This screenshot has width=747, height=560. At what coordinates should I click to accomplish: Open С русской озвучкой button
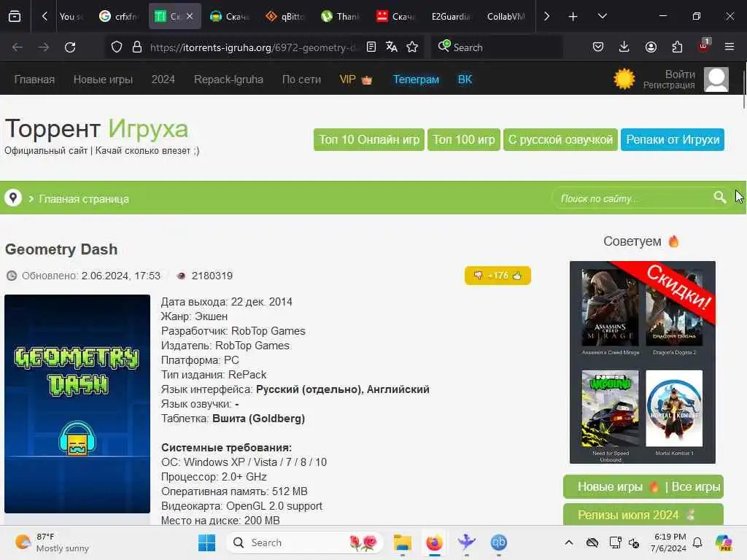560,139
